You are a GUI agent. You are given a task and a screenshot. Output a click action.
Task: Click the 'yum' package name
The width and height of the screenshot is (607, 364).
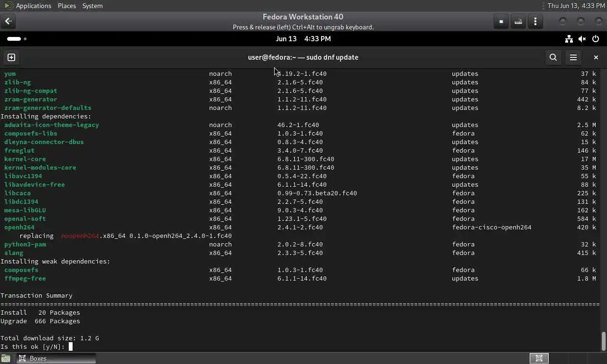[x=10, y=73]
